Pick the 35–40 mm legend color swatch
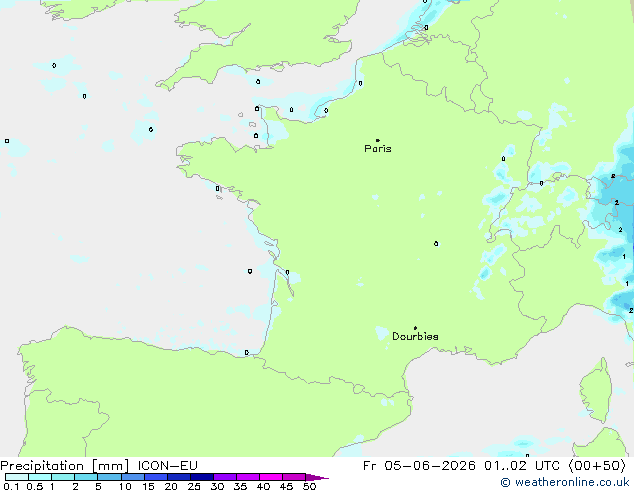This screenshot has width=634, height=490. [x=247, y=477]
